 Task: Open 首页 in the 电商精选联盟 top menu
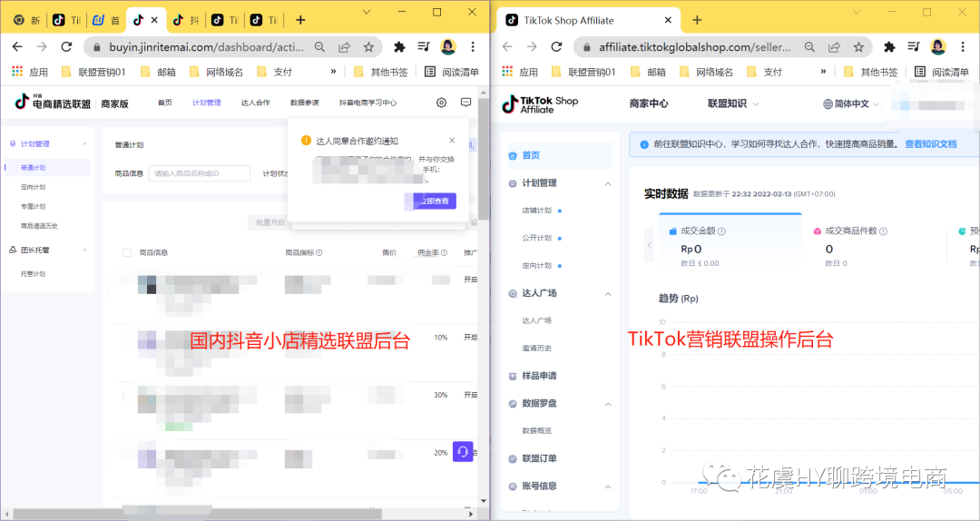[x=165, y=103]
